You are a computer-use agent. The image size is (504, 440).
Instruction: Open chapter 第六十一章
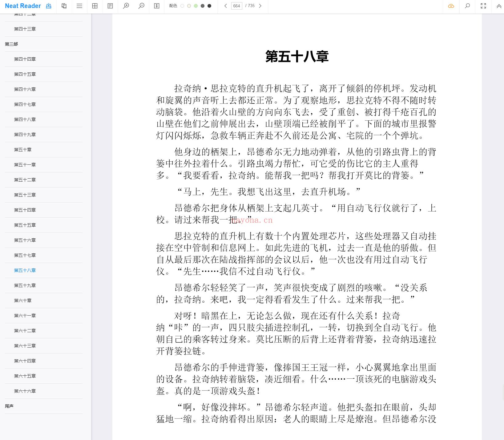pyautogui.click(x=25, y=316)
